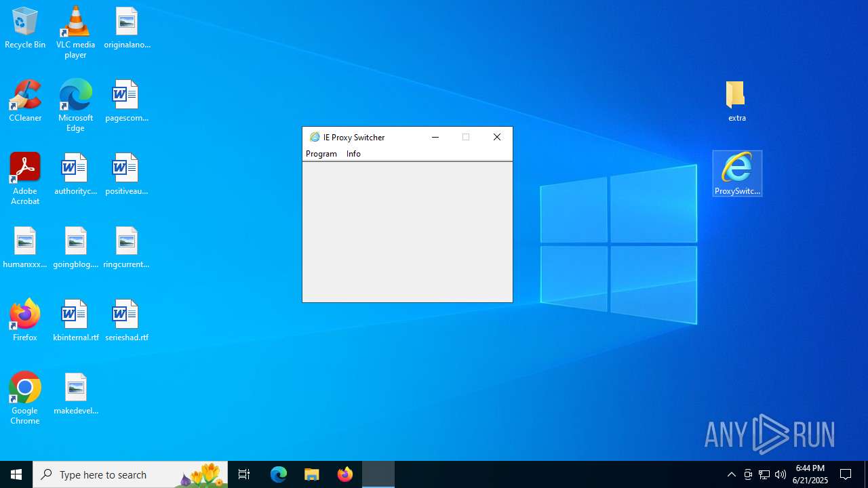This screenshot has width=868, height=488.
Task: Select the Firefox desktop shortcut
Action: point(25,320)
